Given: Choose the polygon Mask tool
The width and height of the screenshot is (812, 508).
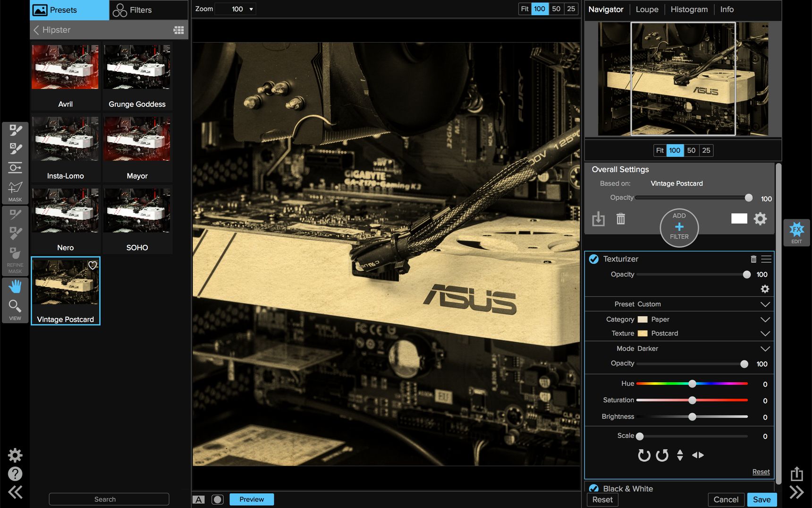Looking at the screenshot, I should pyautogui.click(x=15, y=188).
